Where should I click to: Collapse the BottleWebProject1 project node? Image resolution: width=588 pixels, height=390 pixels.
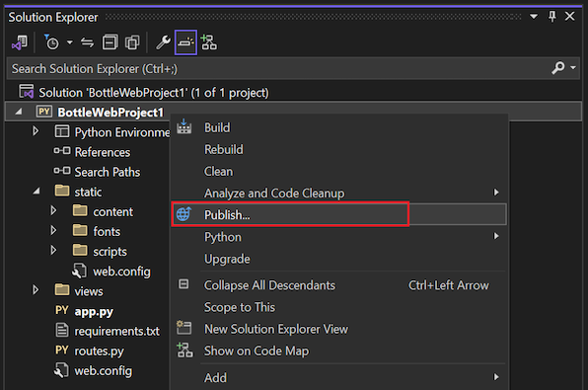point(18,112)
